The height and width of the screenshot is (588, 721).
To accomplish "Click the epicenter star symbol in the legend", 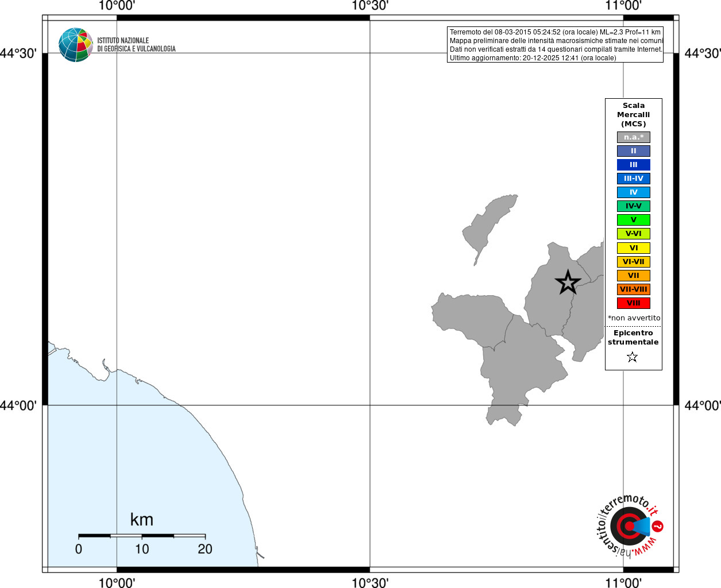I will (x=633, y=357).
